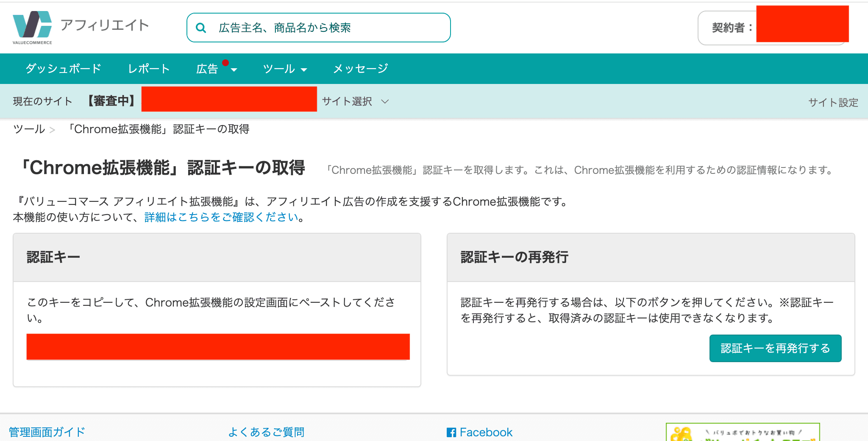Click the Facebook logo icon in footer
Image resolution: width=868 pixels, height=441 pixels.
pyautogui.click(x=451, y=433)
